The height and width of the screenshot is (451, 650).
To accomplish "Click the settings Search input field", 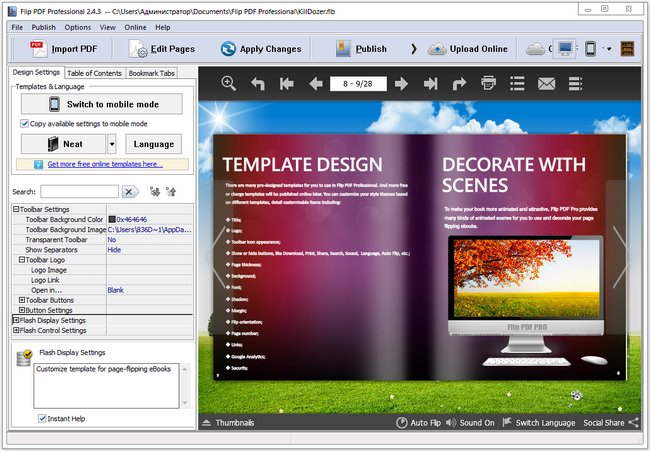I will click(x=80, y=192).
